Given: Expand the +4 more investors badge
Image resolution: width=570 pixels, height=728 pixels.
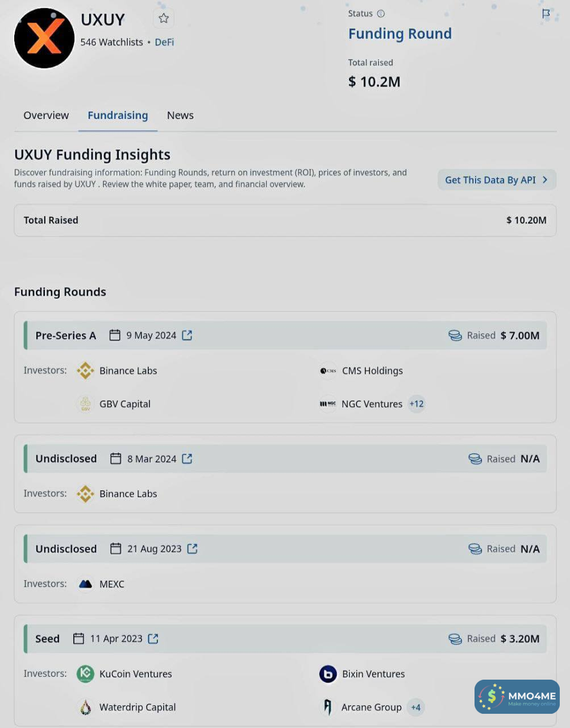Looking at the screenshot, I should 416,708.
